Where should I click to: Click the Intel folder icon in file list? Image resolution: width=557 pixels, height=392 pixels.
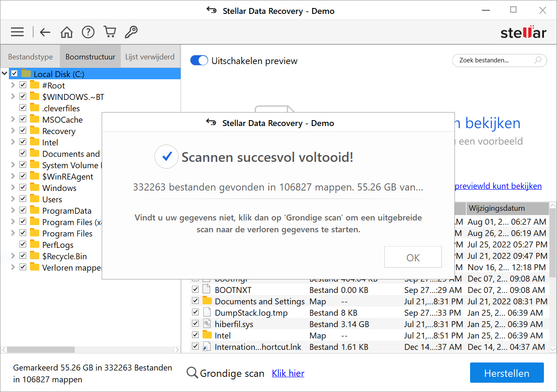point(207,335)
